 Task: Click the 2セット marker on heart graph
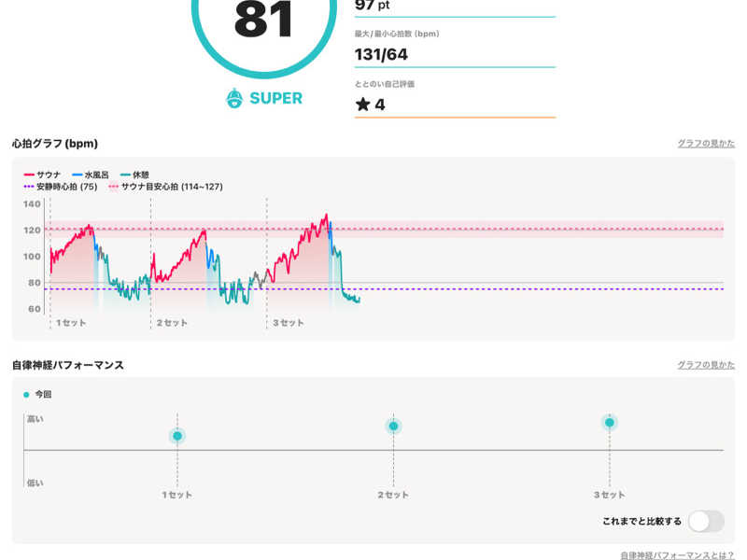[171, 323]
